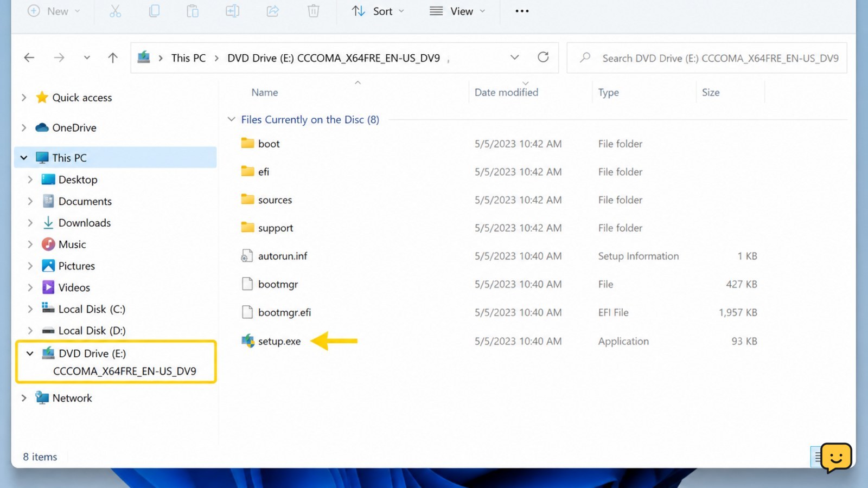Select the bootmgr file icon
Viewport: 868px width, 488px height.
tap(247, 284)
